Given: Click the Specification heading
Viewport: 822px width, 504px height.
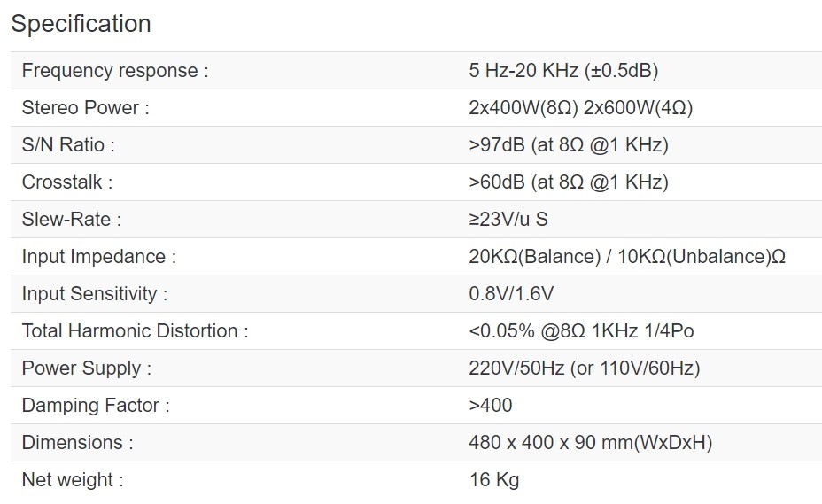Looking at the screenshot, I should (x=81, y=24).
